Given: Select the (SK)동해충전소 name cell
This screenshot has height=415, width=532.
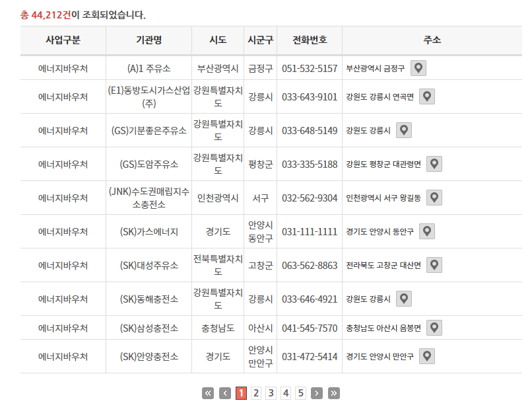Looking at the screenshot, I should [149, 299].
